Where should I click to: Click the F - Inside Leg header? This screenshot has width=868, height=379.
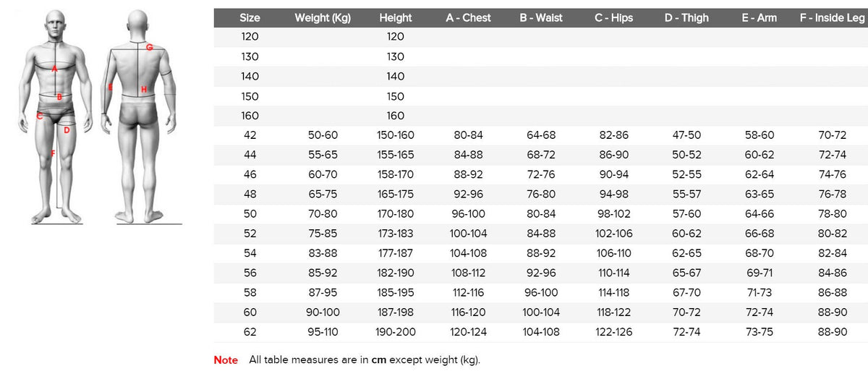(832, 18)
